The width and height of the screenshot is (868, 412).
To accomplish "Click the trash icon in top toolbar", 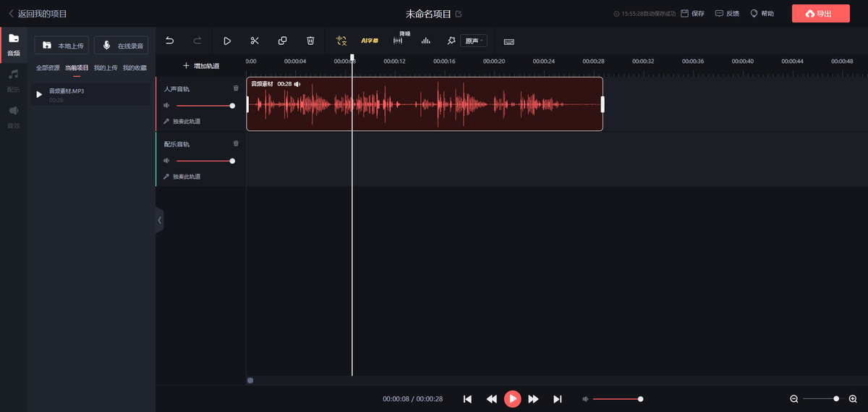I will pos(310,41).
